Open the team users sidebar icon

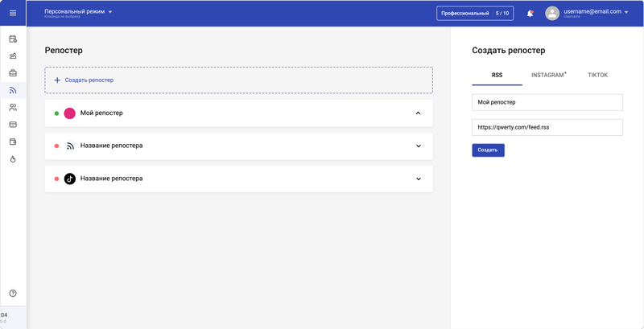13,107
